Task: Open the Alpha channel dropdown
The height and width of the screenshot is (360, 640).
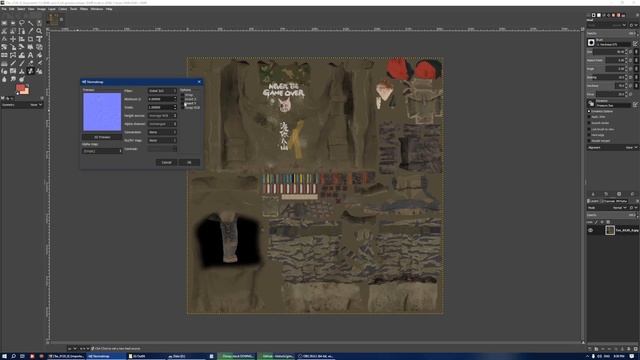Action: pos(162,124)
